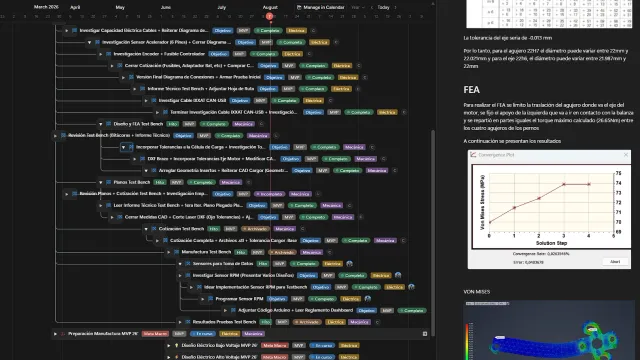640x360 pixels.
Task: Expand Manufactura Test Bench row
Action: [x=169, y=252]
